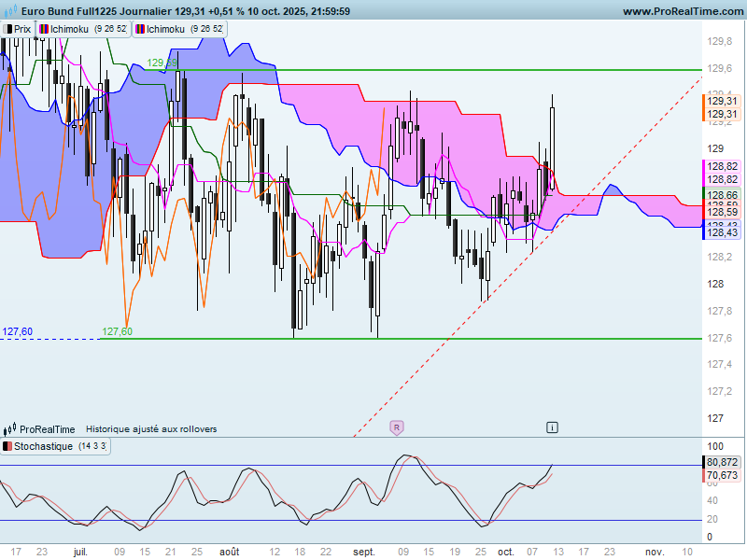Screen dimensions: 747x560
Task: Open the first Ichimoku (9 26 52) label
Action: 83,29
